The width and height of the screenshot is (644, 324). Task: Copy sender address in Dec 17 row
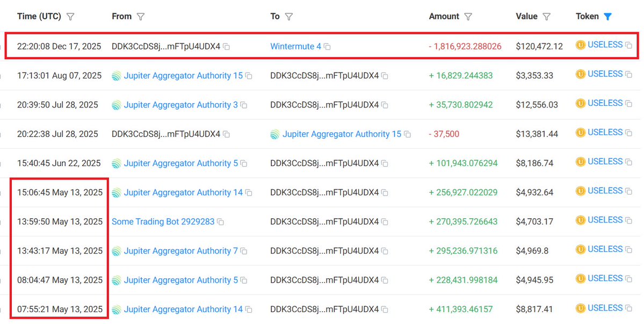coord(226,47)
